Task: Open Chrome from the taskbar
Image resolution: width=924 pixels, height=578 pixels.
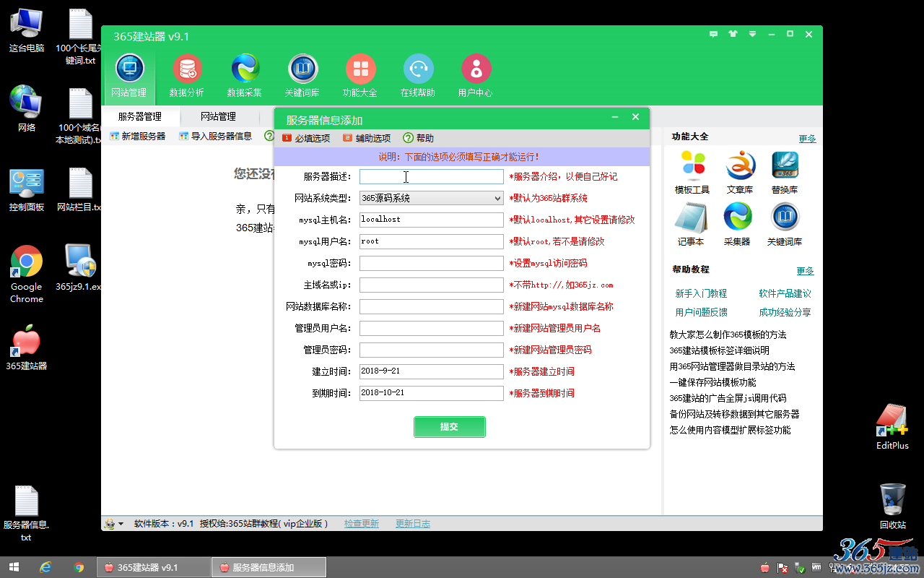Action: pyautogui.click(x=79, y=567)
